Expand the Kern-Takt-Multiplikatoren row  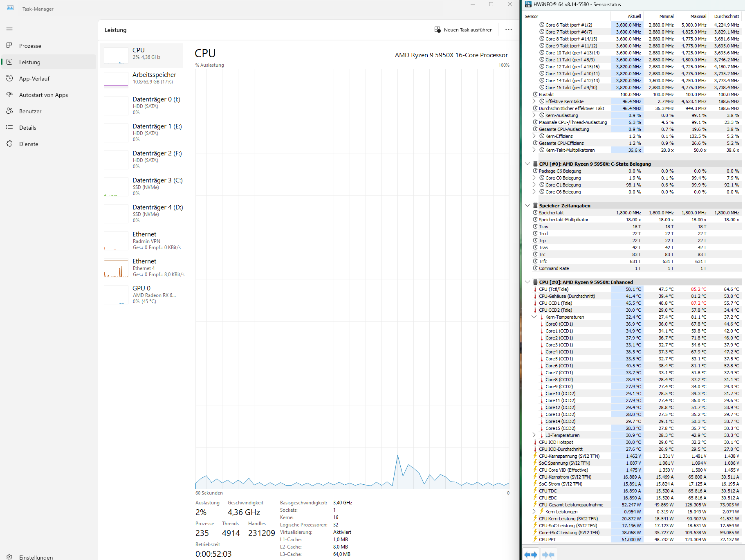click(x=534, y=150)
